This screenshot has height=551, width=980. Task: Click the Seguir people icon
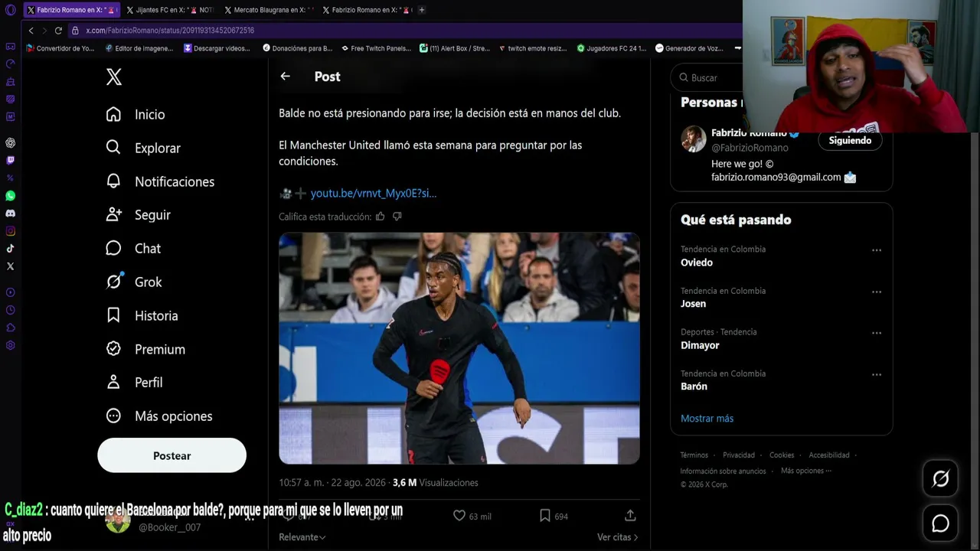113,215
